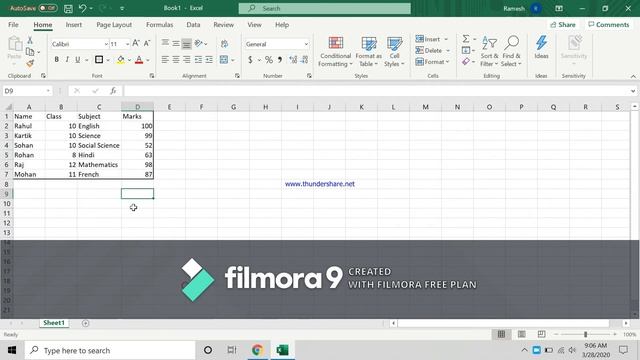Click the Copy icon in Clipboard group
The image size is (640, 360).
[30, 52]
